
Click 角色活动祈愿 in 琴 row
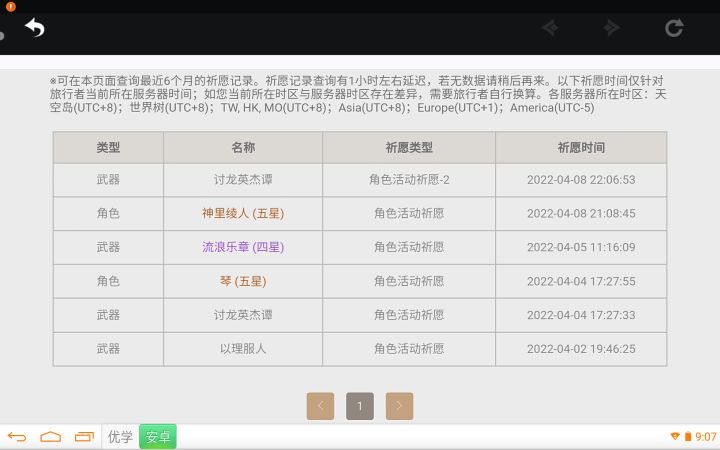click(409, 281)
